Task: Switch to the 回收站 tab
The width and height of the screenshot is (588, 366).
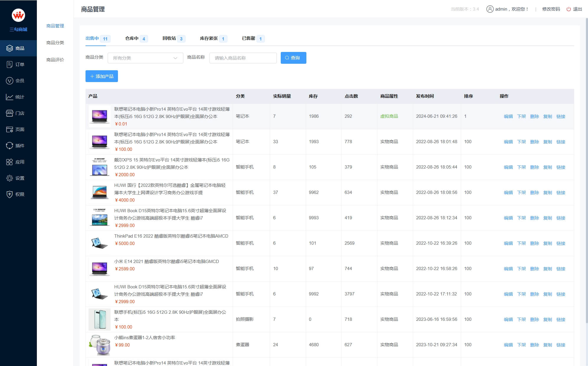Action: (169, 38)
